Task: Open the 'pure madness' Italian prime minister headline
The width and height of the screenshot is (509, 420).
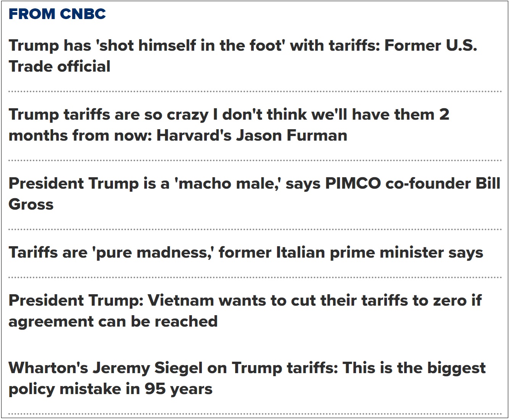Action: point(246,253)
